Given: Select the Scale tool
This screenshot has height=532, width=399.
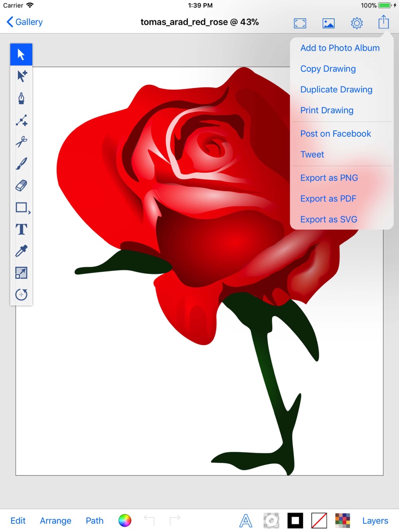Looking at the screenshot, I should (21, 273).
